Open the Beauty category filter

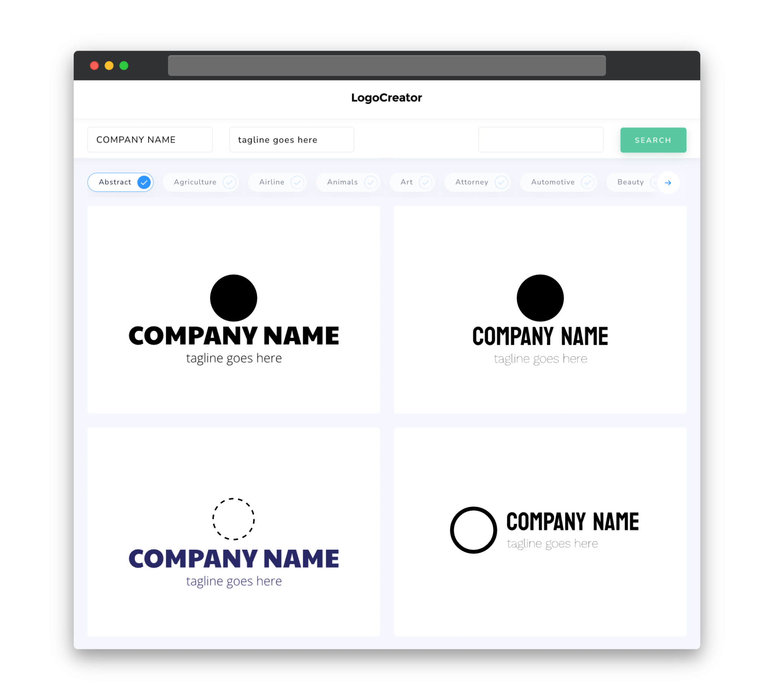point(631,181)
